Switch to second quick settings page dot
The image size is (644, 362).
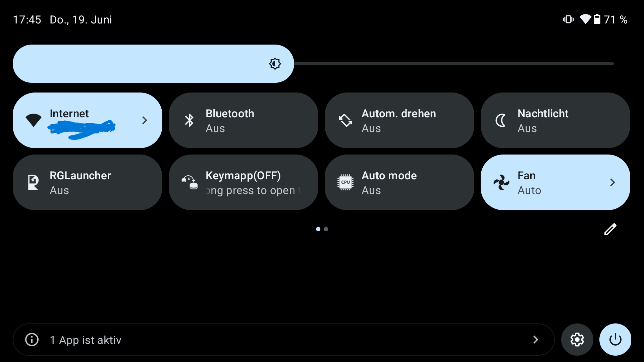[x=326, y=229]
